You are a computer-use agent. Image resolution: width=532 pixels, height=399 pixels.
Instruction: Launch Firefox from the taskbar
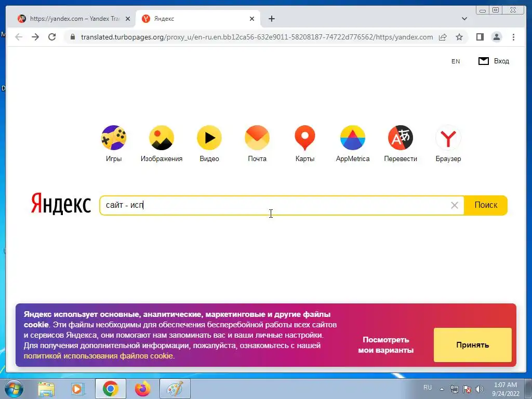click(x=142, y=389)
